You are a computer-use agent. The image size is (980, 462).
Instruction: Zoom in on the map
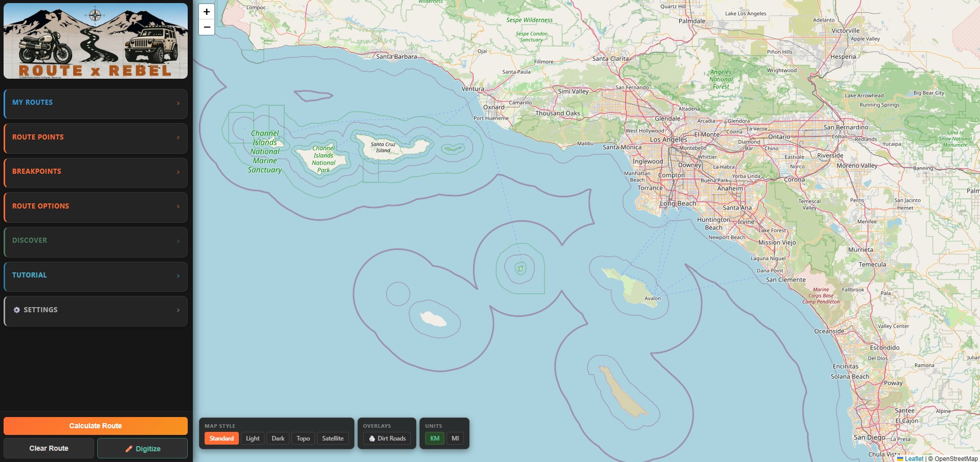[207, 12]
